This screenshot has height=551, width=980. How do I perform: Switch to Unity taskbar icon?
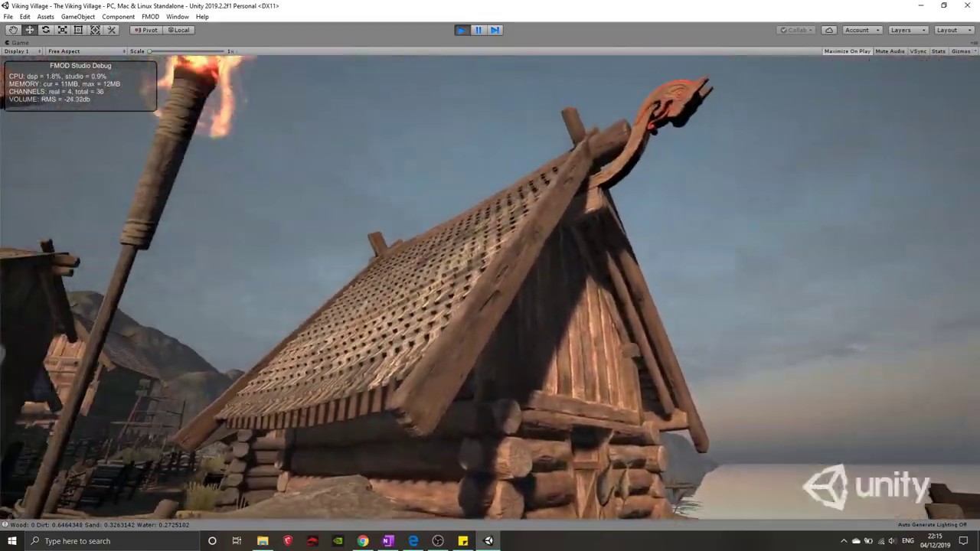pyautogui.click(x=488, y=541)
